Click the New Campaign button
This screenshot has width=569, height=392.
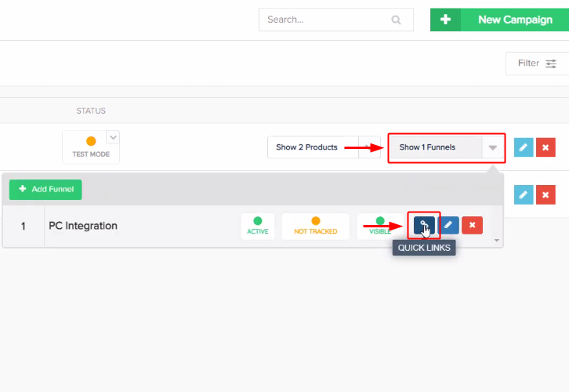tap(499, 20)
